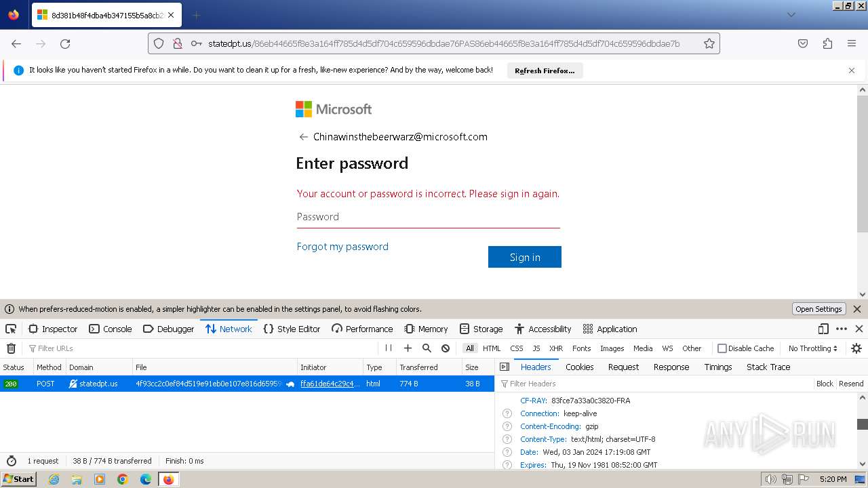Open the Accessibility panel
This screenshot has width=868, height=488.
542,329
